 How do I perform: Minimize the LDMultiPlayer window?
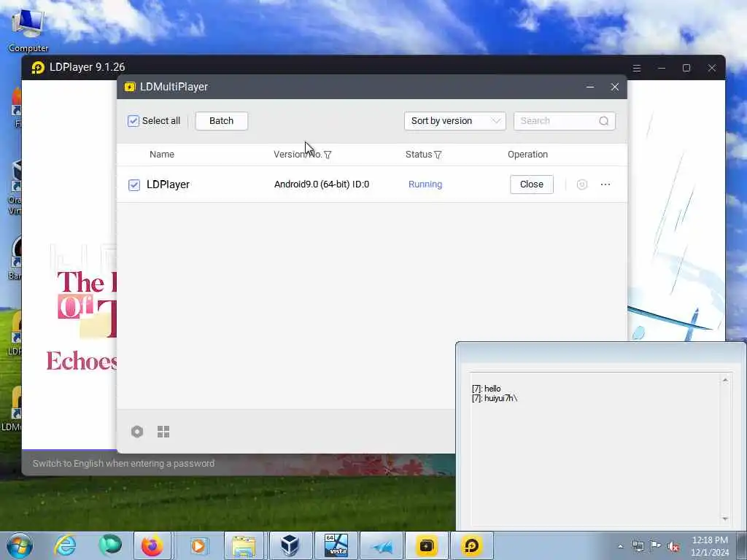pyautogui.click(x=589, y=87)
